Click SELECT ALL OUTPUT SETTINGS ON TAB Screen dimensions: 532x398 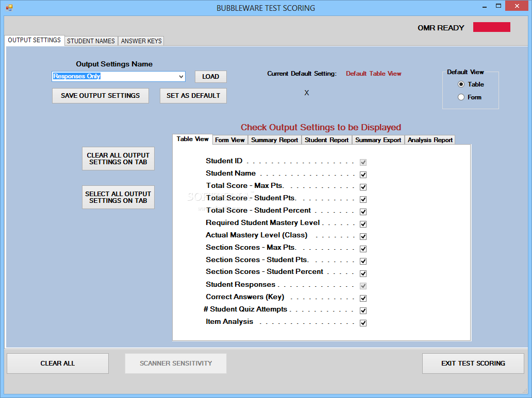[118, 197]
